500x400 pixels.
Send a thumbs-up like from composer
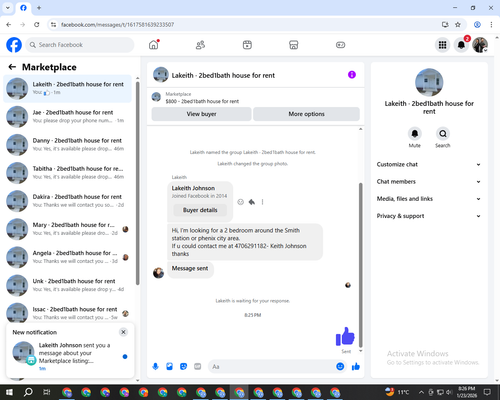356,367
